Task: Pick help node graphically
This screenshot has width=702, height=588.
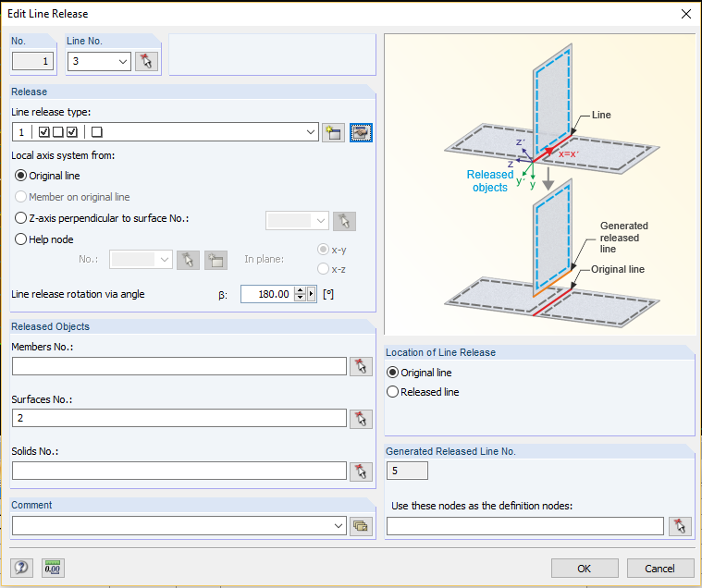Action: [x=188, y=260]
